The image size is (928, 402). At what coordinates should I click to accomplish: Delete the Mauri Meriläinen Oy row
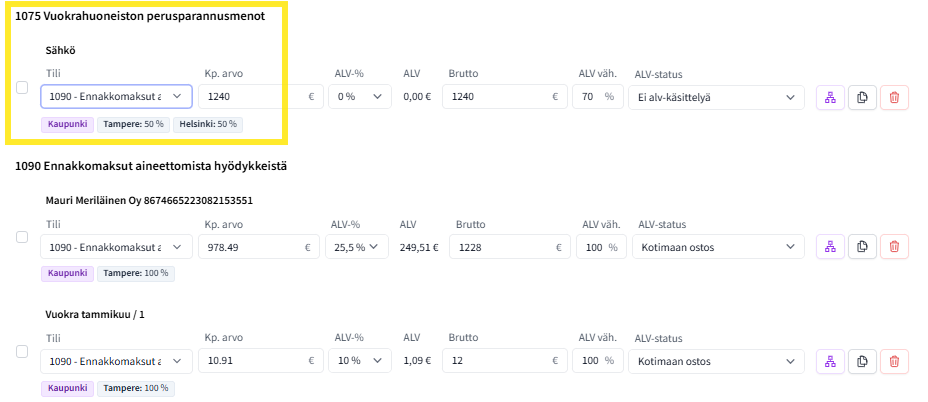tap(894, 247)
